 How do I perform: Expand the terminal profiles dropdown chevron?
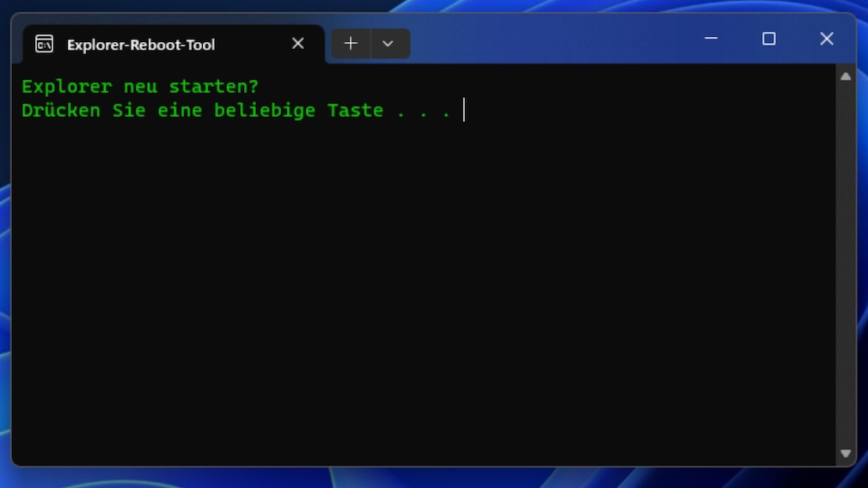point(388,44)
